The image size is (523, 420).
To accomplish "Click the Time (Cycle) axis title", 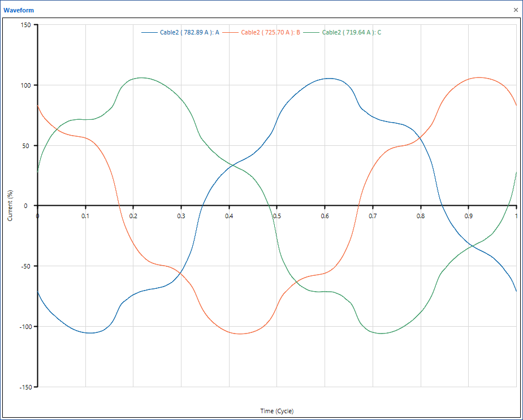I will (x=276, y=411).
